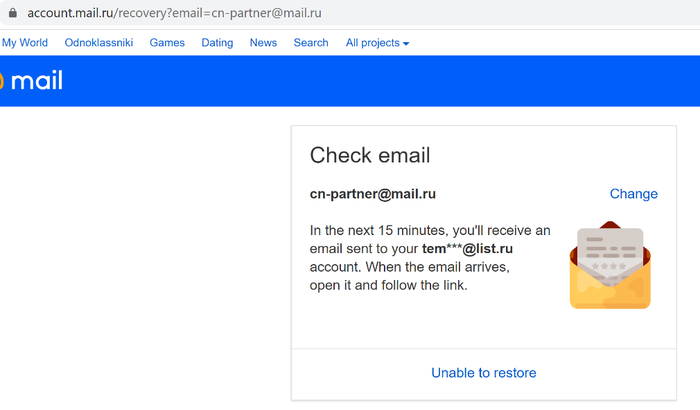
Task: Click the cn-partner@mail.ru address text
Action: (373, 194)
